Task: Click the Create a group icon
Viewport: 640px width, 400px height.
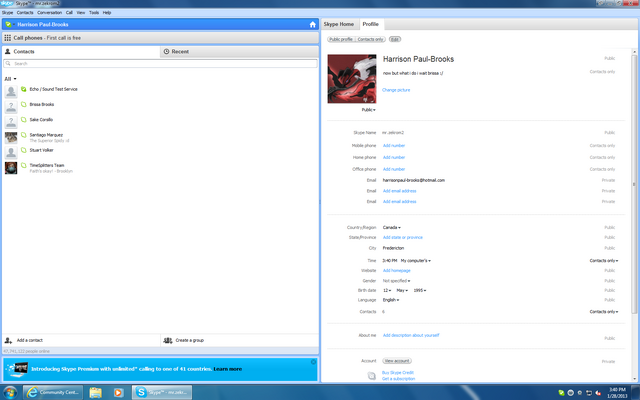Action: [x=168, y=340]
